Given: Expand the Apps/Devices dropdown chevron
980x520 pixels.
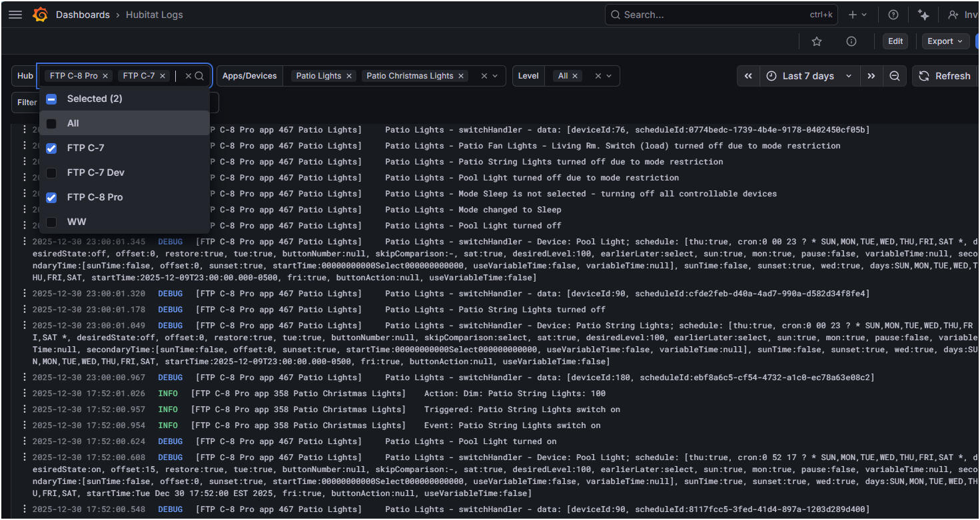Looking at the screenshot, I should point(495,76).
